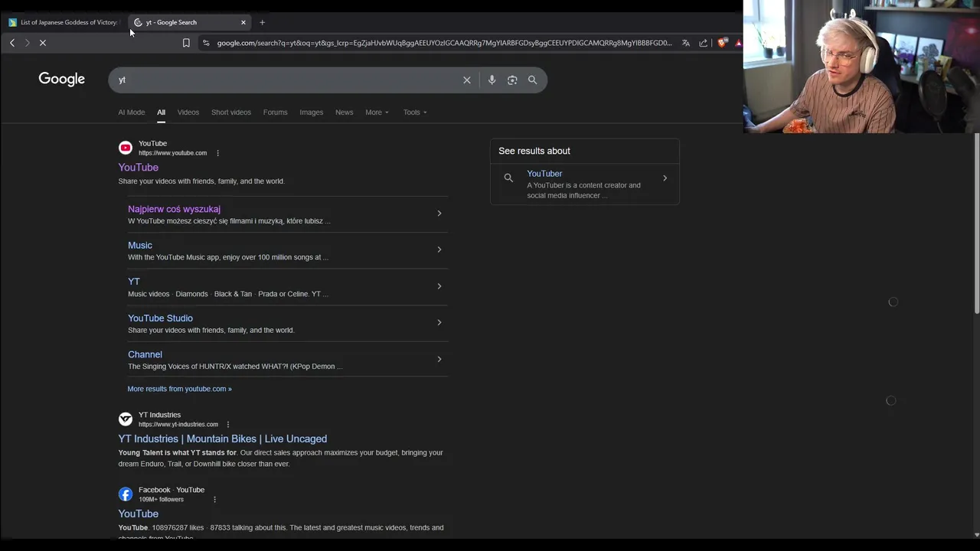Viewport: 980px width, 551px height.
Task: Open the 'Najpierw coś wyszukaj' sitelink
Action: point(174,209)
